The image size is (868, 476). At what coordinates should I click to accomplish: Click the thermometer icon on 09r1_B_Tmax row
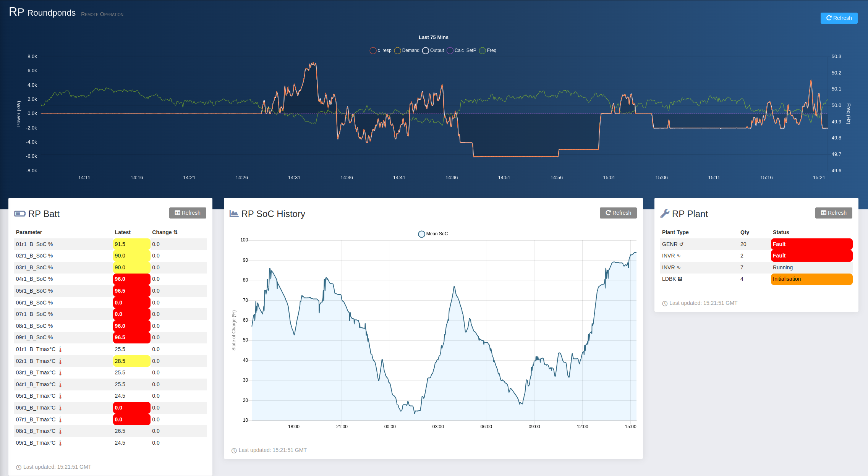[x=60, y=443]
